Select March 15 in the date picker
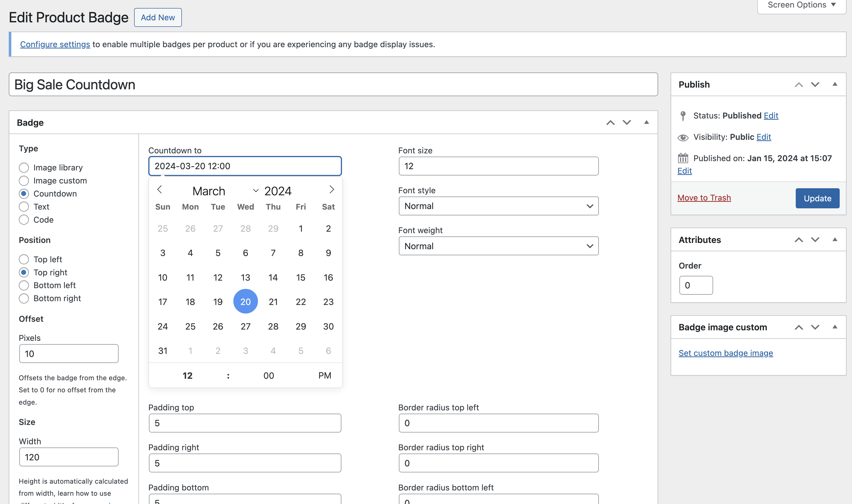The height and width of the screenshot is (504, 852). [300, 277]
